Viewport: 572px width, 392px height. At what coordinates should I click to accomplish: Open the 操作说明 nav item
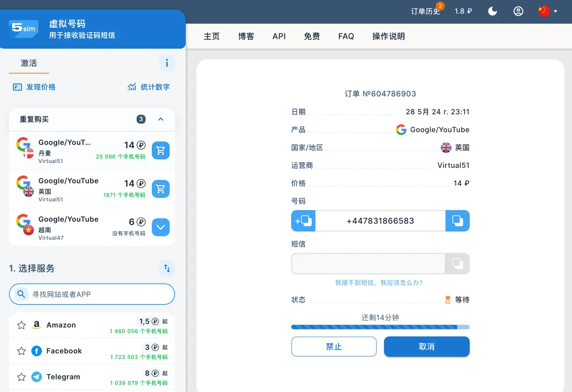[x=388, y=36]
